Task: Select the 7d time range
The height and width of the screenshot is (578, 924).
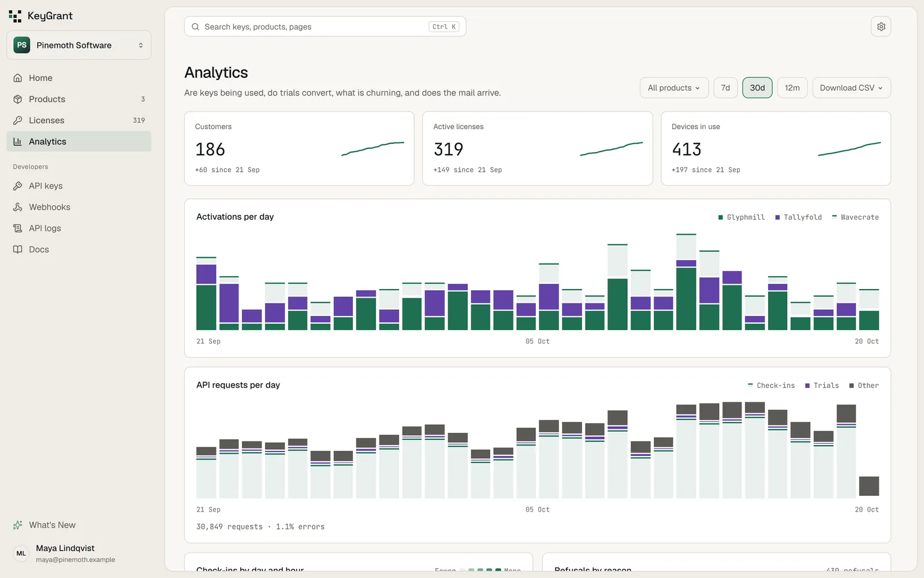Action: point(725,88)
